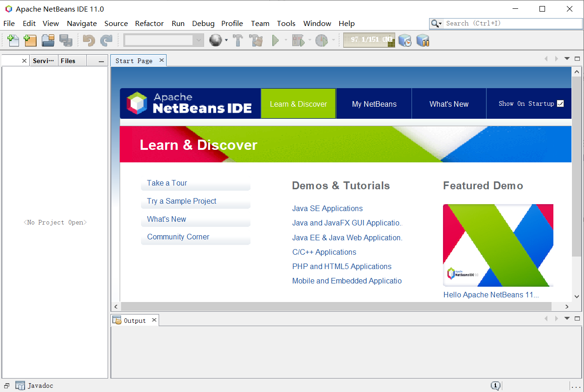Click the Save All toolbar icon
This screenshot has height=392, width=584.
[66, 40]
